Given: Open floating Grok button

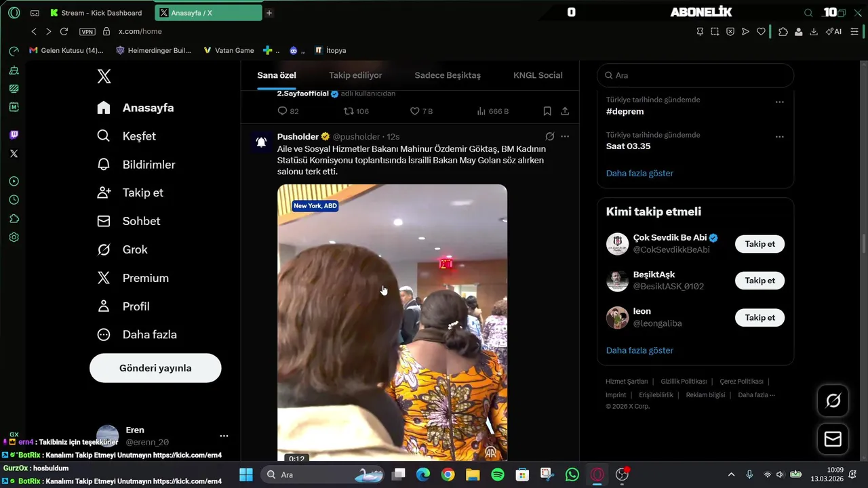Looking at the screenshot, I should (x=833, y=401).
